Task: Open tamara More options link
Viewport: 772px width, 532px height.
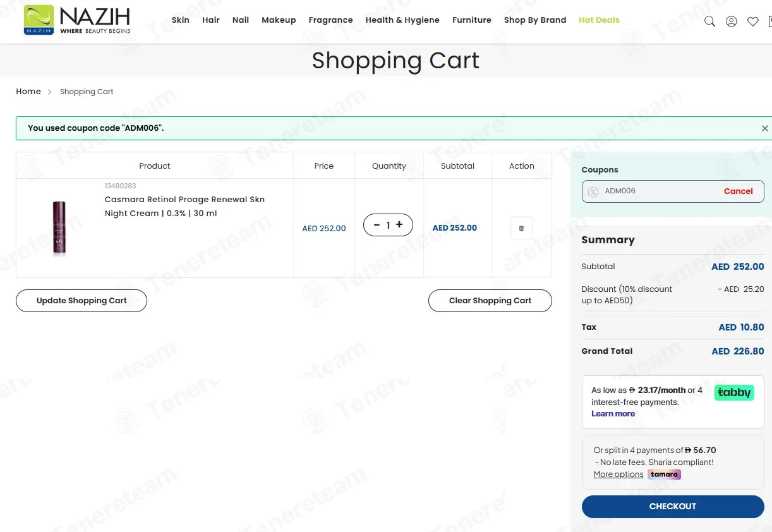Action: point(618,475)
